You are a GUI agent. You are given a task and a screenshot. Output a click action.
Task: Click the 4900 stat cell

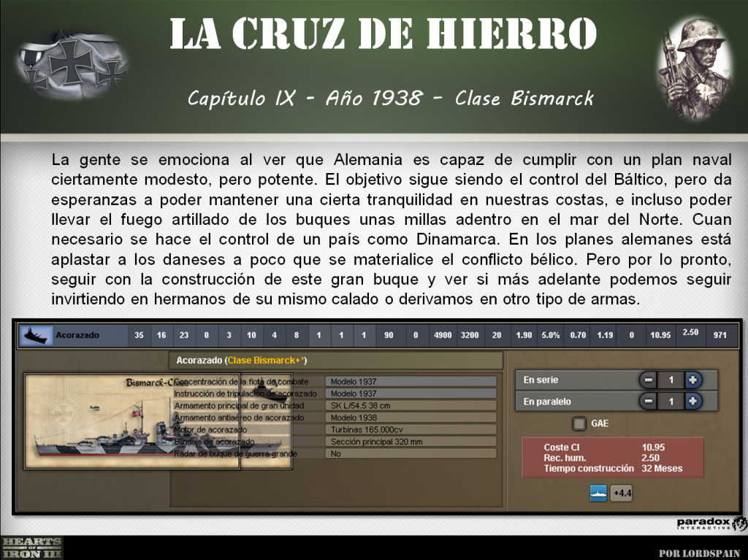coord(442,335)
